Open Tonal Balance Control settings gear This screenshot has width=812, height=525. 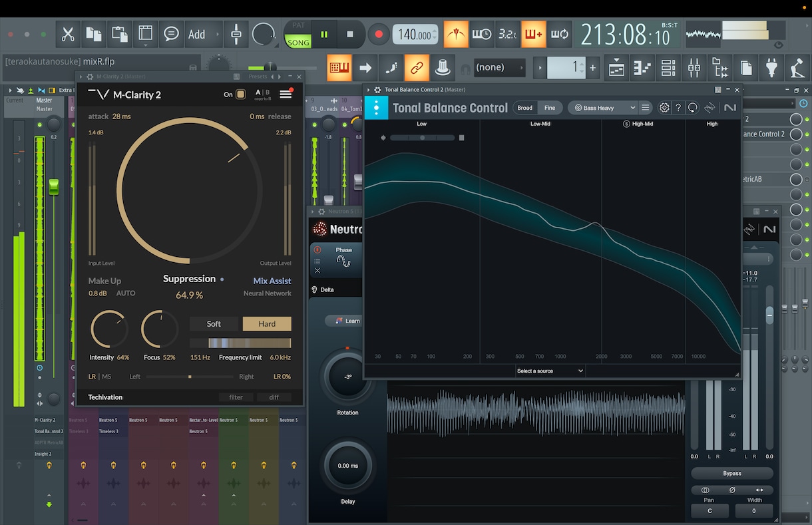click(664, 108)
